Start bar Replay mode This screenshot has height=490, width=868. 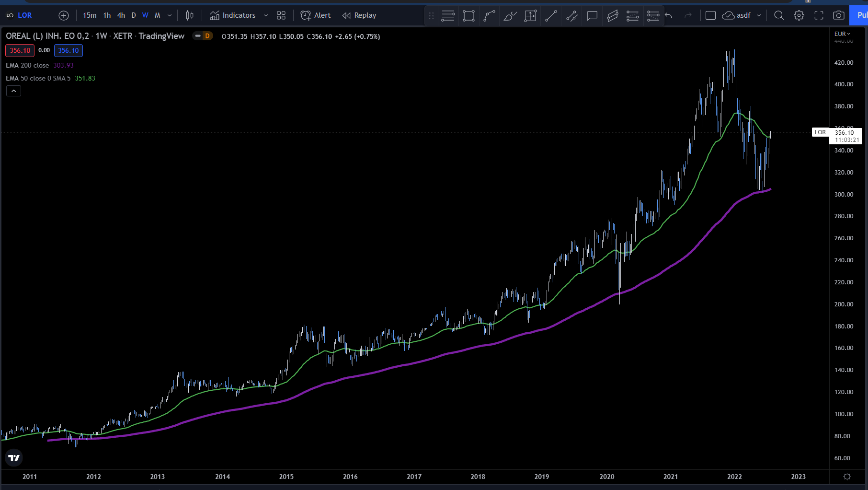click(x=359, y=15)
